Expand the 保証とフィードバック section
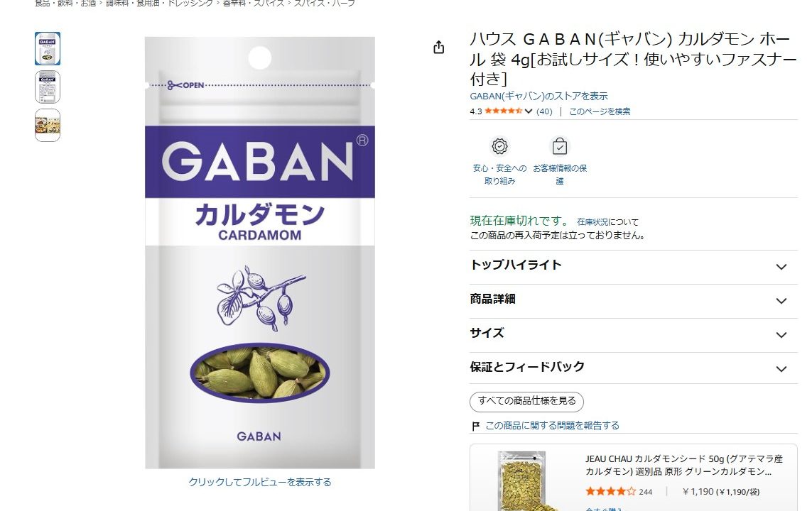The image size is (812, 511). [x=634, y=368]
